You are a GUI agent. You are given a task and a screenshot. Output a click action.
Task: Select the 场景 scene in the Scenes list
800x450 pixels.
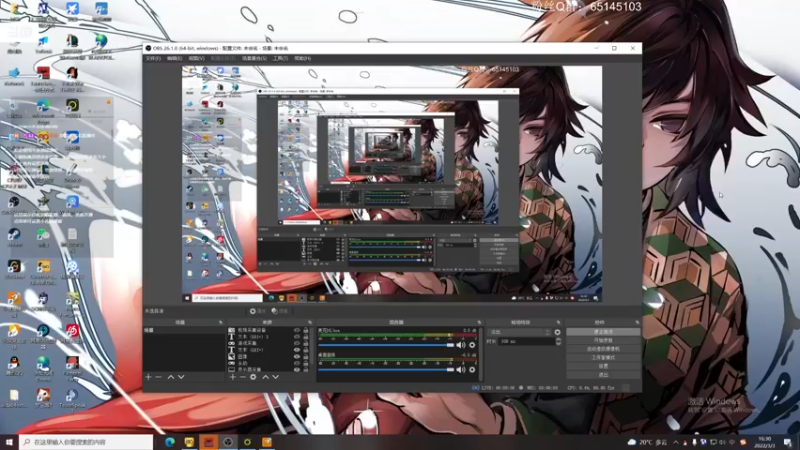[x=184, y=331]
